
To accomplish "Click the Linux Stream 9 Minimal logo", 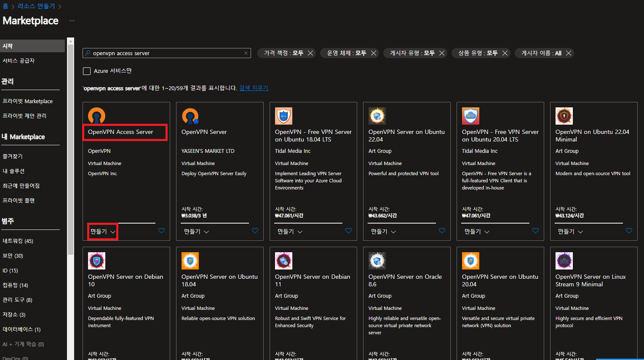I will [564, 261].
